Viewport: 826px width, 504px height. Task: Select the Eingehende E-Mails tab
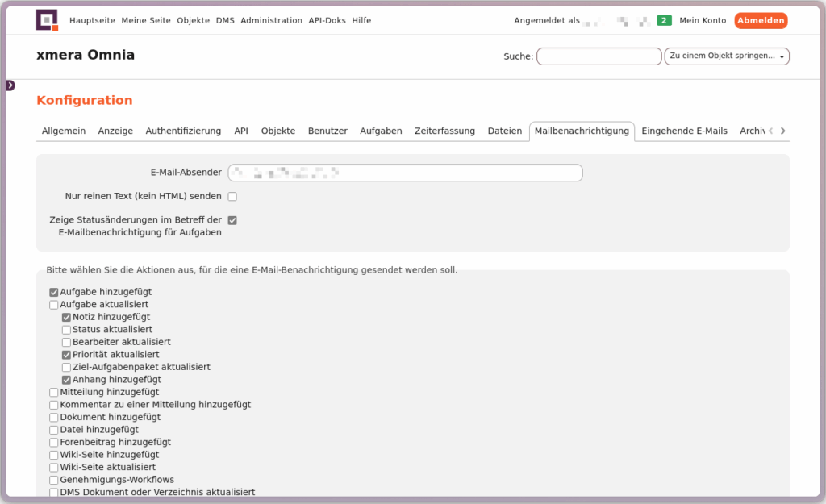click(684, 131)
